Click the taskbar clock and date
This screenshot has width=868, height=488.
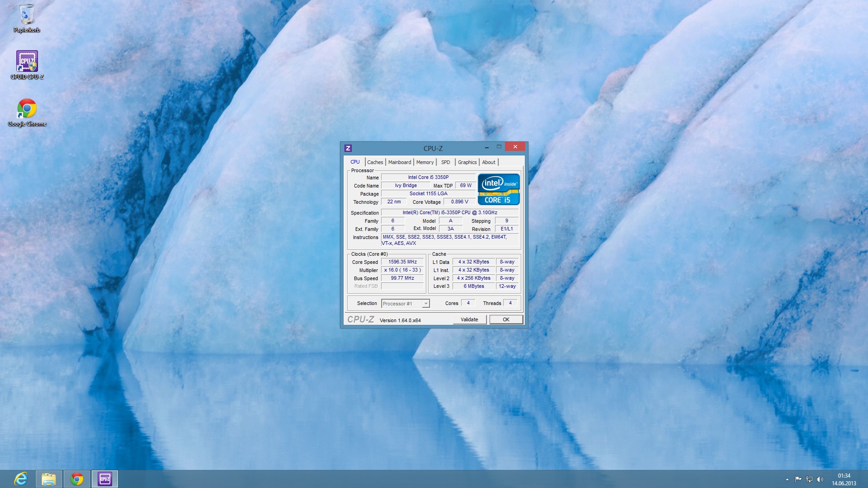coord(844,479)
